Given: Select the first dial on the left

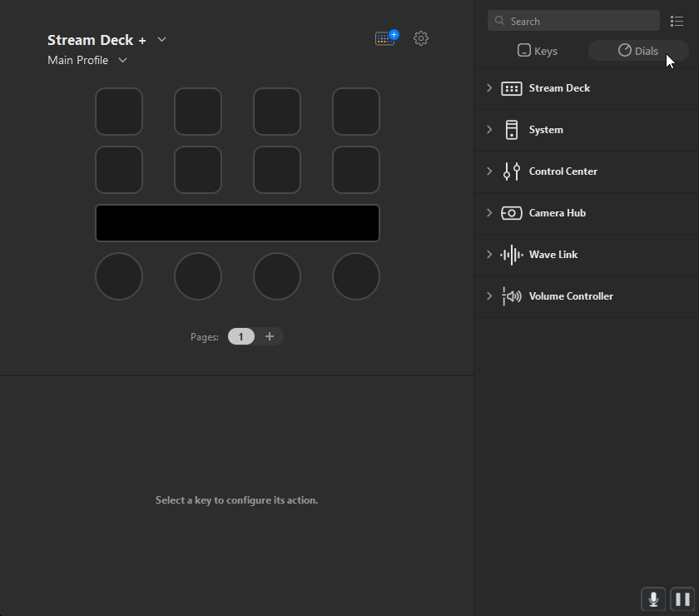Looking at the screenshot, I should pos(119,276).
